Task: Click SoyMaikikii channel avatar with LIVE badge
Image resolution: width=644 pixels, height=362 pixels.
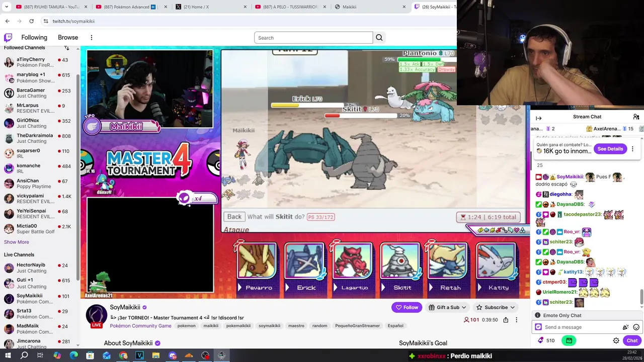Action: (96, 316)
